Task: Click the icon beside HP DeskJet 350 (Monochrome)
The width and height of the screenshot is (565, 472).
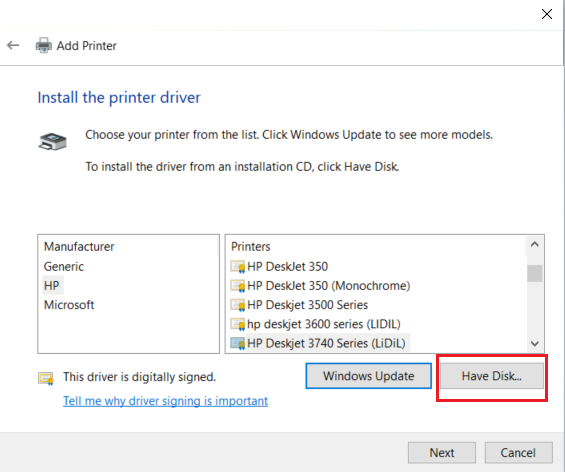Action: [x=237, y=286]
